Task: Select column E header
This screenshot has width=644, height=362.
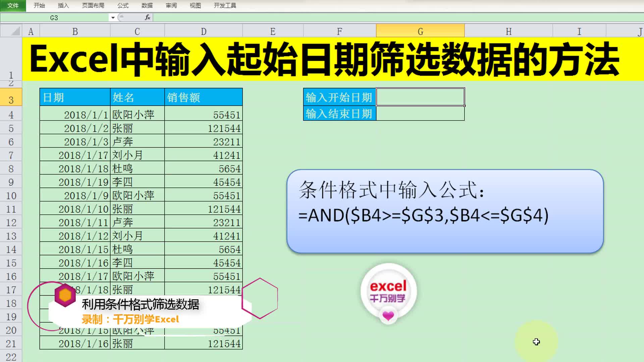Action: click(273, 32)
